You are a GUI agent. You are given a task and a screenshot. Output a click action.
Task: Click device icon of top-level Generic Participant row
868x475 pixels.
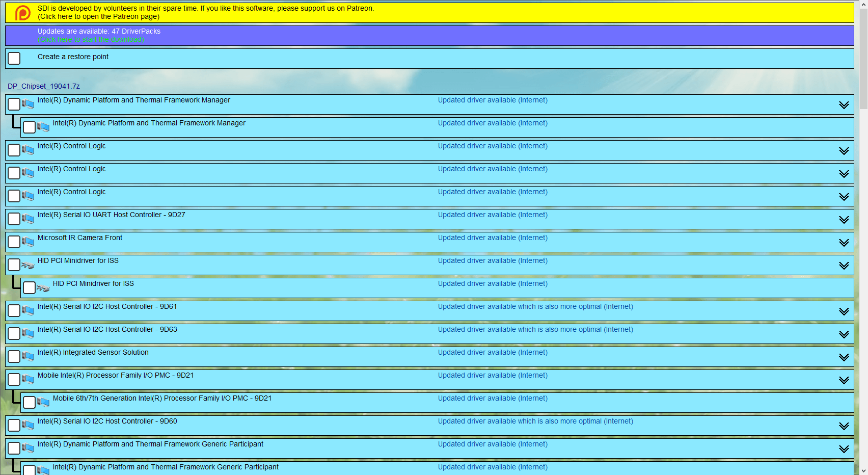tap(28, 448)
